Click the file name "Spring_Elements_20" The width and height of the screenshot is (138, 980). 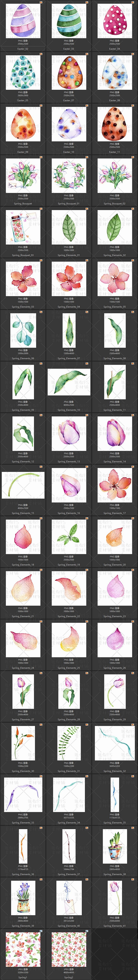tap(115, 565)
